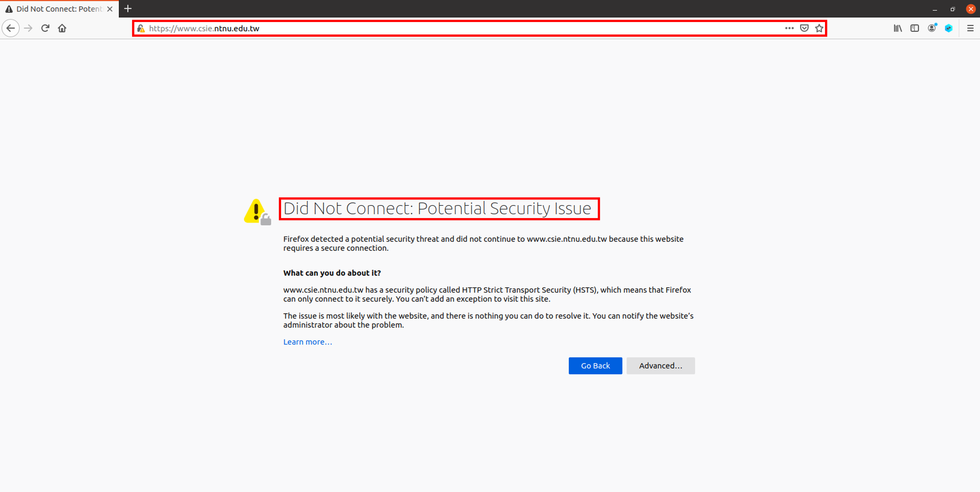This screenshot has height=492, width=980.
Task: Open a new tab with the plus button
Action: coord(128,8)
